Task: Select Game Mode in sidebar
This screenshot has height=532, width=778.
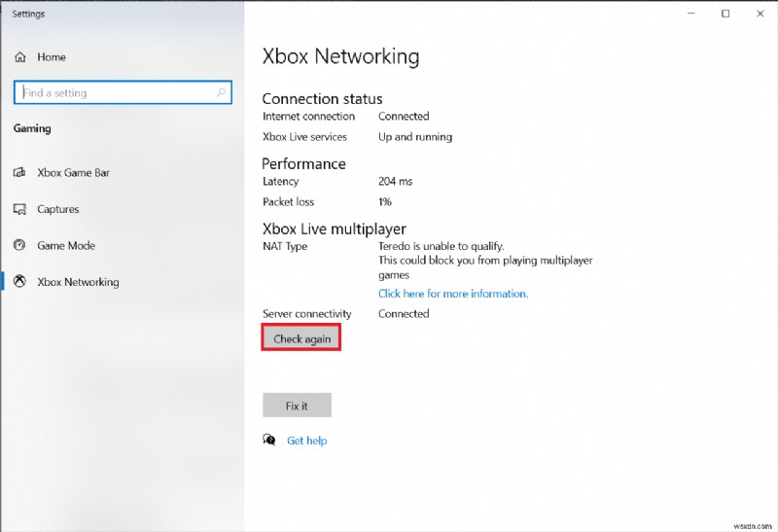Action: coord(66,245)
